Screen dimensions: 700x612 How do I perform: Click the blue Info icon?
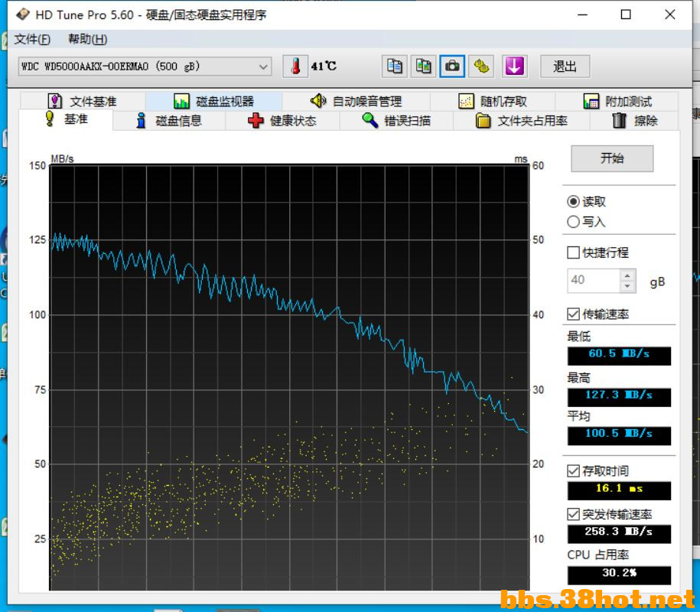[x=141, y=121]
